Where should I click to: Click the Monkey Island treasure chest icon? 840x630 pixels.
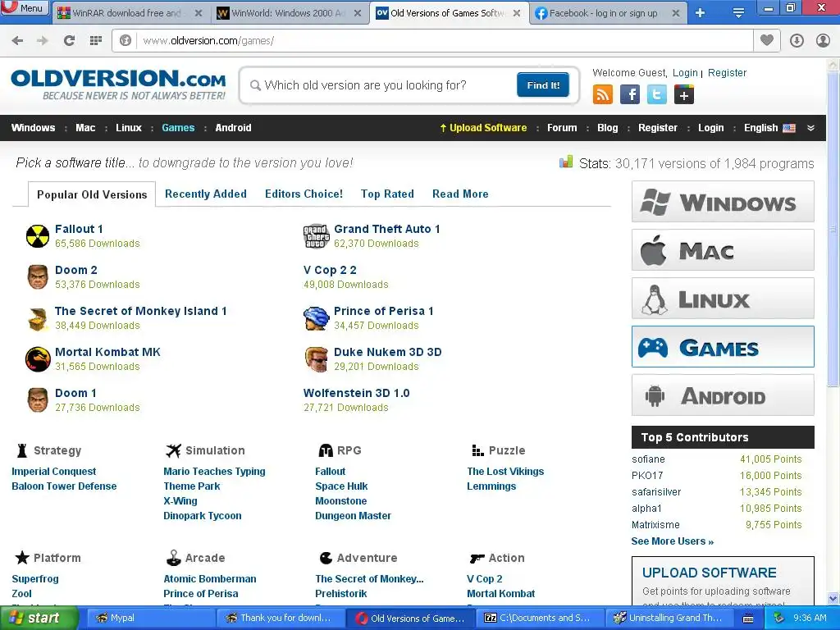coord(38,319)
